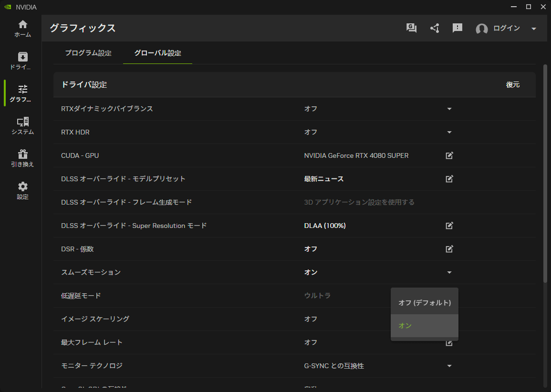Viewport: 551px width, 392px height.
Task: Switch to プログラム設定 tab
Action: click(88, 53)
